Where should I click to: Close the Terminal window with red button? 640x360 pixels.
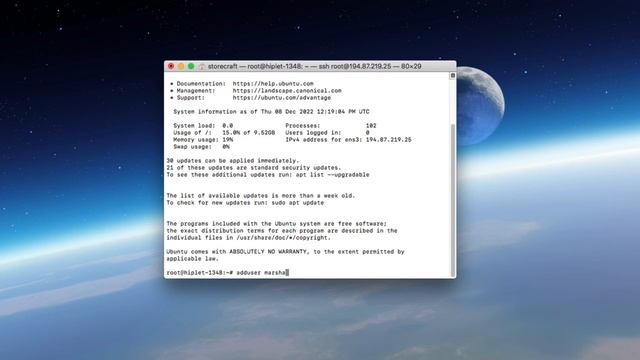coord(171,66)
